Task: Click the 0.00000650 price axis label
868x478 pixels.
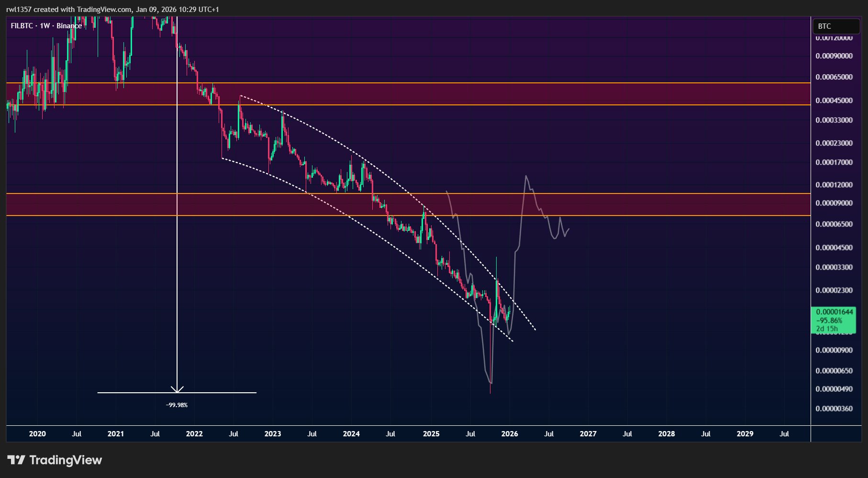Action: [834, 371]
